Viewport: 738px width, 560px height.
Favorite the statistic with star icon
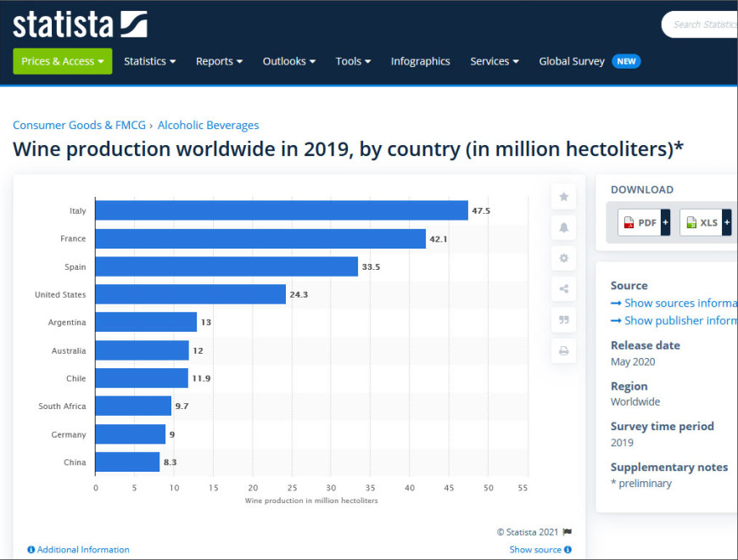click(563, 197)
